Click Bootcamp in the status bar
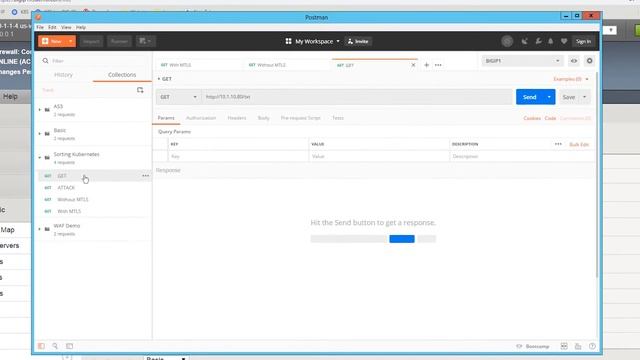The width and height of the screenshot is (640, 360). (533, 346)
